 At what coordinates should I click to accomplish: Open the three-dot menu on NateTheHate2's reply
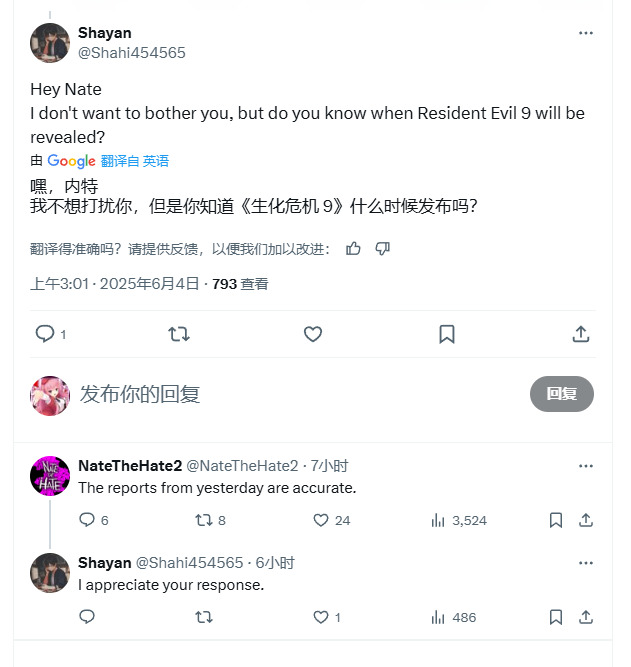(x=586, y=466)
